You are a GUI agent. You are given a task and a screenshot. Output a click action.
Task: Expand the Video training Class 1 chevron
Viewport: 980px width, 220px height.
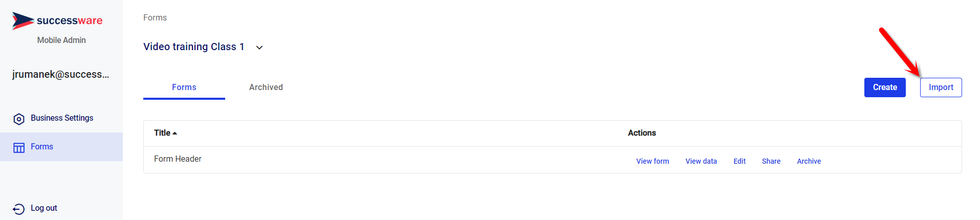tap(259, 47)
